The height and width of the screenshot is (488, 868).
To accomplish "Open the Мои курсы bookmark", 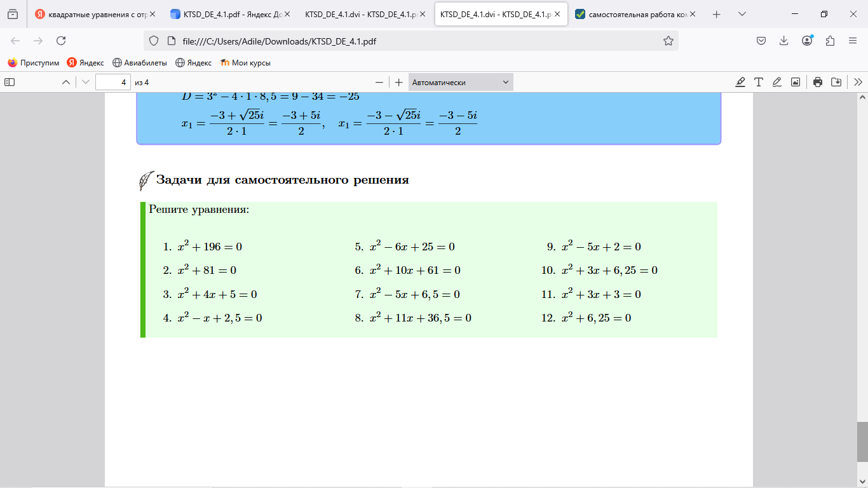I will (x=245, y=63).
